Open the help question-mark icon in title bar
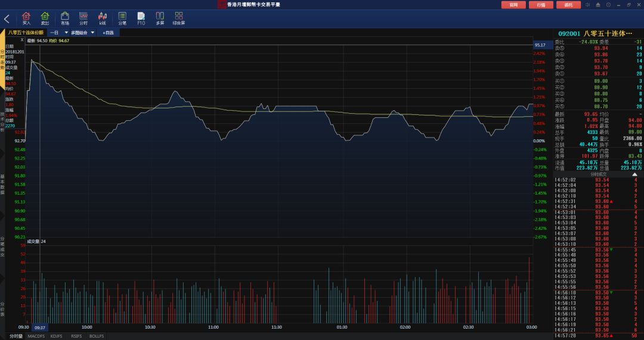This screenshot has height=340, width=644. coord(608,5)
